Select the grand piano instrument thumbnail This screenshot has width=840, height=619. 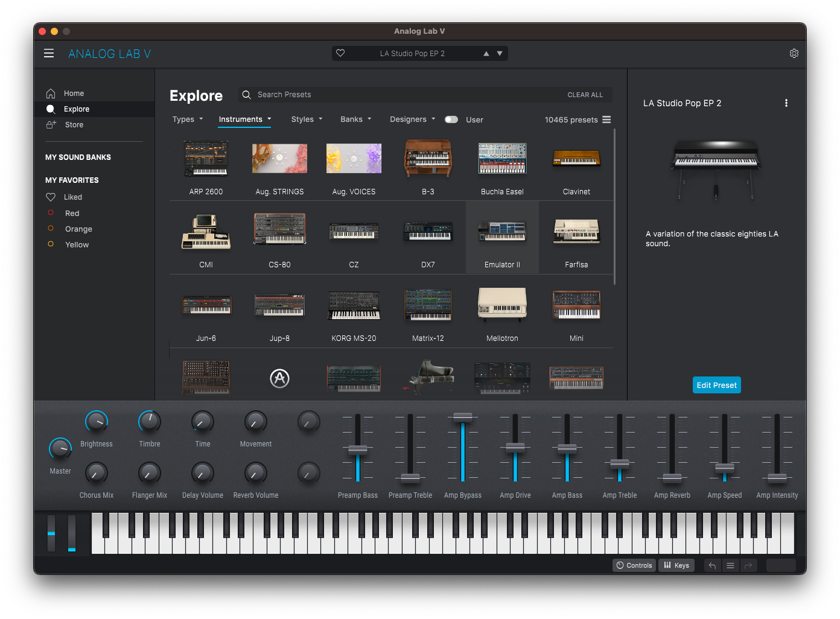tap(428, 378)
